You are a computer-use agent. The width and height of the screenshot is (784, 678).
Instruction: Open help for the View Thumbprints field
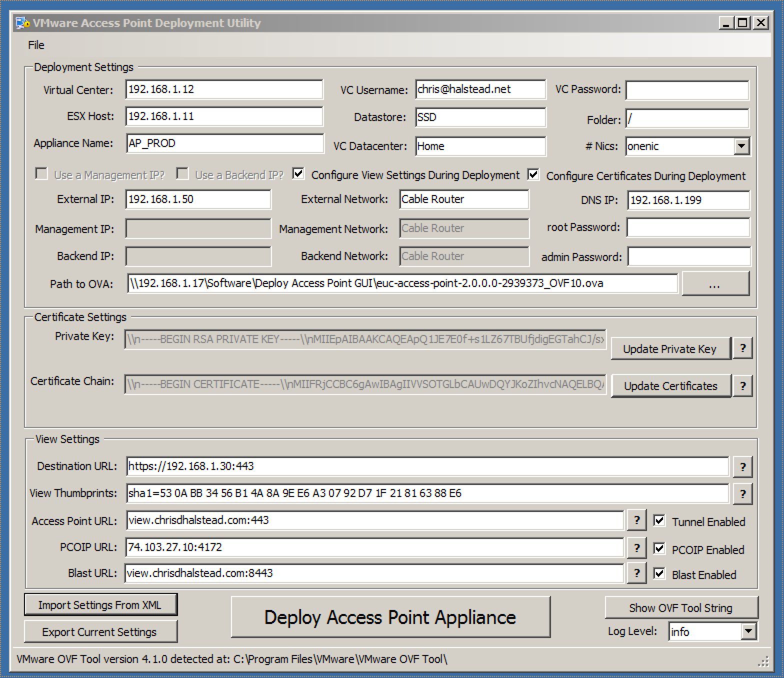point(742,494)
